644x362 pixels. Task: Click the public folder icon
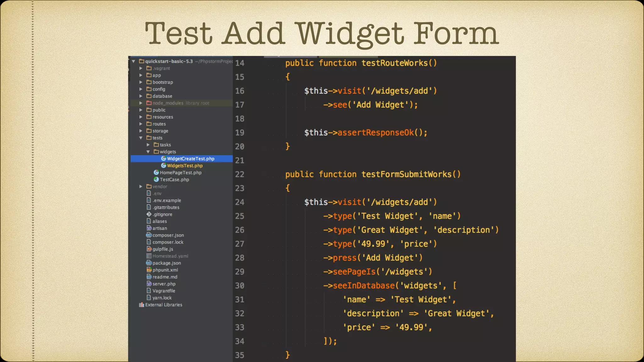(149, 110)
